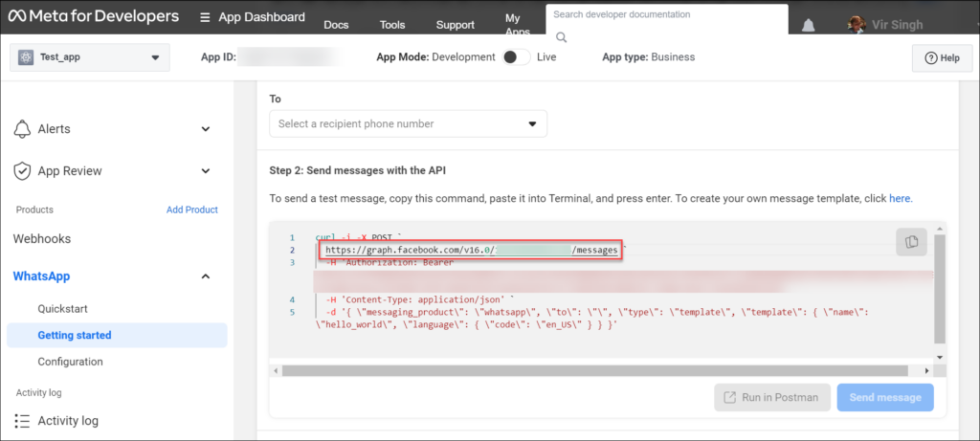Open Quickstart under WhatsApp
This screenshot has width=980, height=441.
pyautogui.click(x=62, y=309)
